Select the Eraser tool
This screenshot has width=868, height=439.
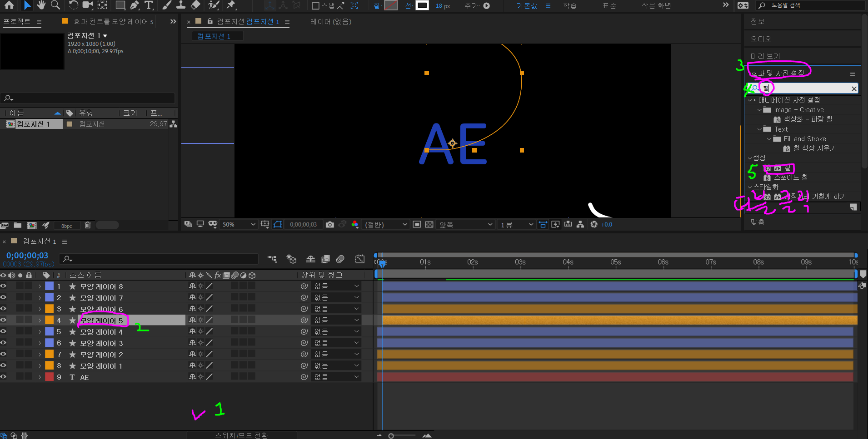tap(195, 5)
